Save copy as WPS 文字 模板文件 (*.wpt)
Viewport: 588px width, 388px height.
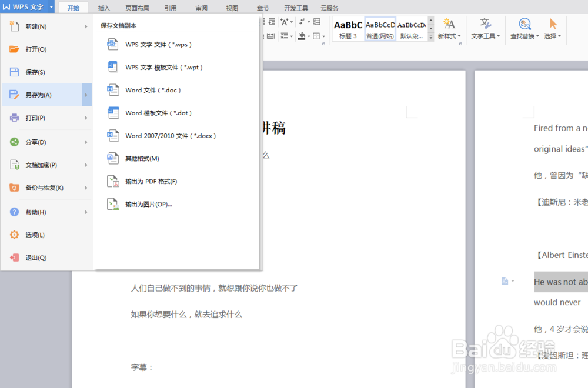pos(176,67)
